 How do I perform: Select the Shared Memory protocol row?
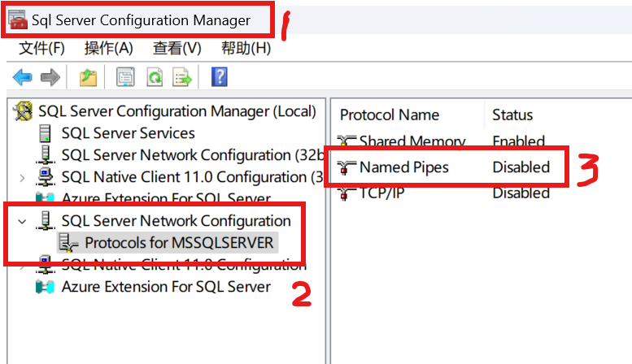(x=442, y=141)
